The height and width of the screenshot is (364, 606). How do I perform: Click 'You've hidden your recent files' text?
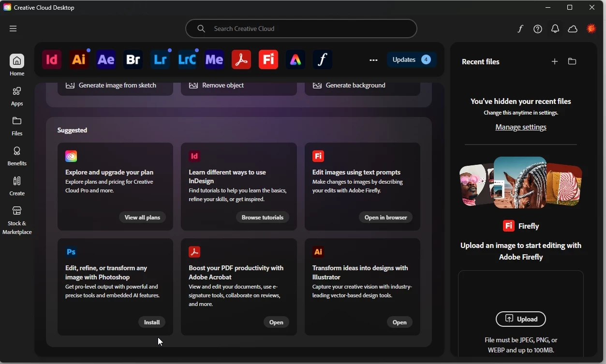(521, 102)
